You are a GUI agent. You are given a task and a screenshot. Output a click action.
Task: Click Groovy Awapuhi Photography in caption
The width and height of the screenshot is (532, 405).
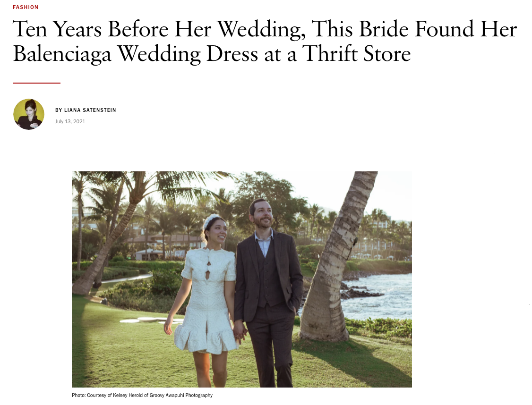(x=181, y=395)
